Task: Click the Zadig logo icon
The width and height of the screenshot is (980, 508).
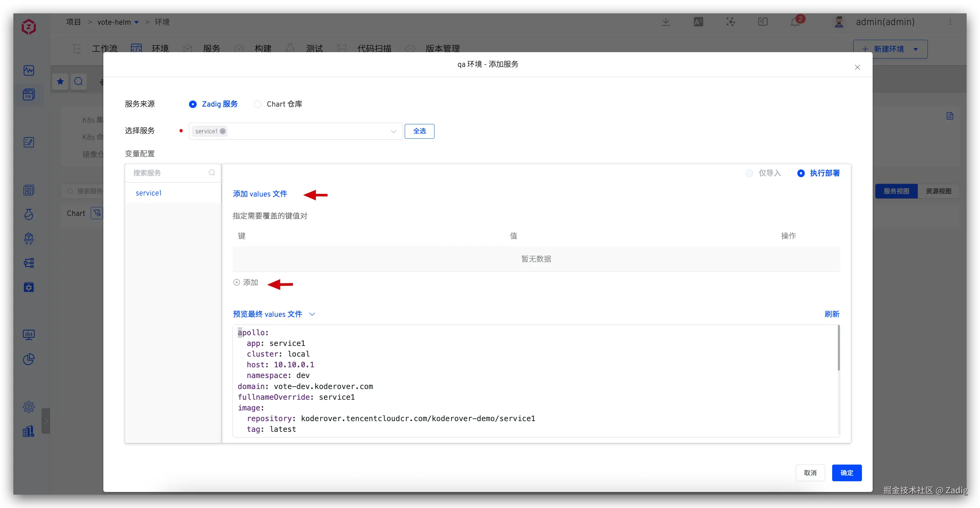Action: 29,27
